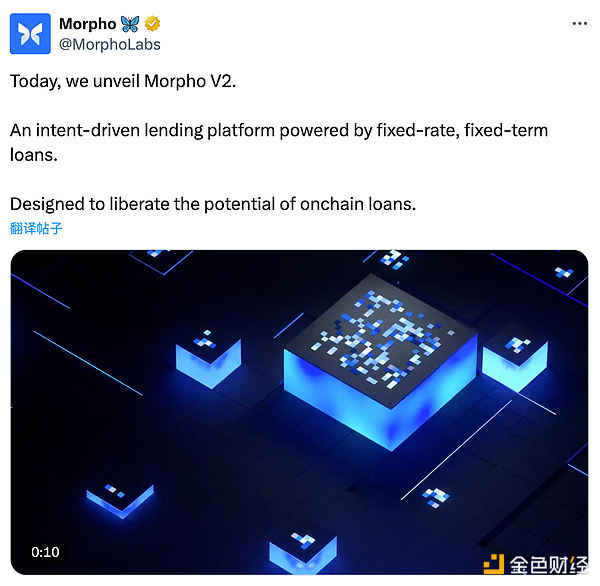Viewport: 600px width, 586px height.
Task: Click the text "Today, we unveil Morpho V2."
Action: click(123, 81)
